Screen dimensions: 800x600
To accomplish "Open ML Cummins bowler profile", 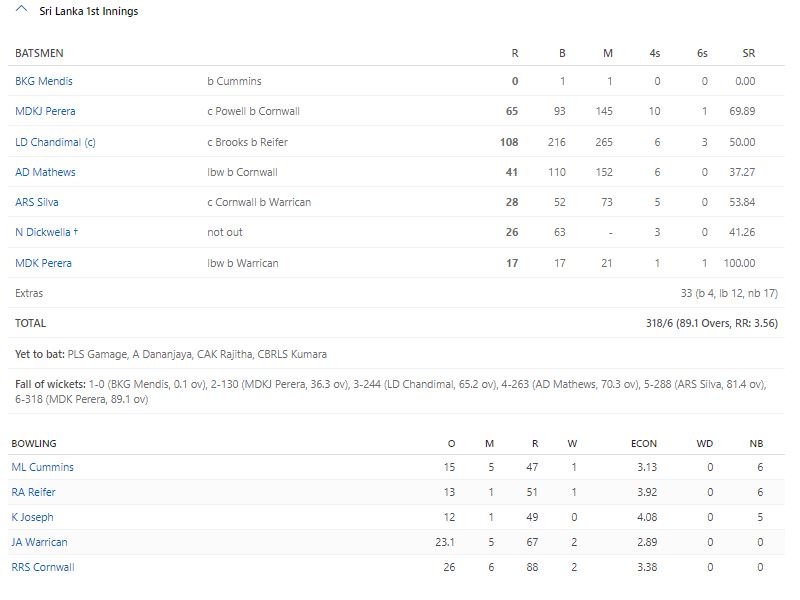I will (x=42, y=467).
